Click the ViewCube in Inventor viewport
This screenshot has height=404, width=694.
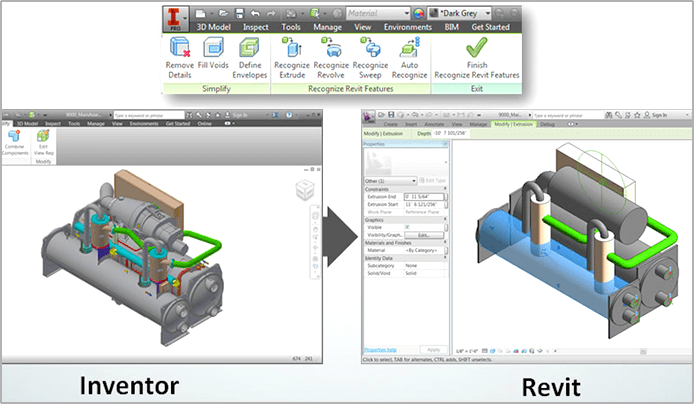pos(305,189)
